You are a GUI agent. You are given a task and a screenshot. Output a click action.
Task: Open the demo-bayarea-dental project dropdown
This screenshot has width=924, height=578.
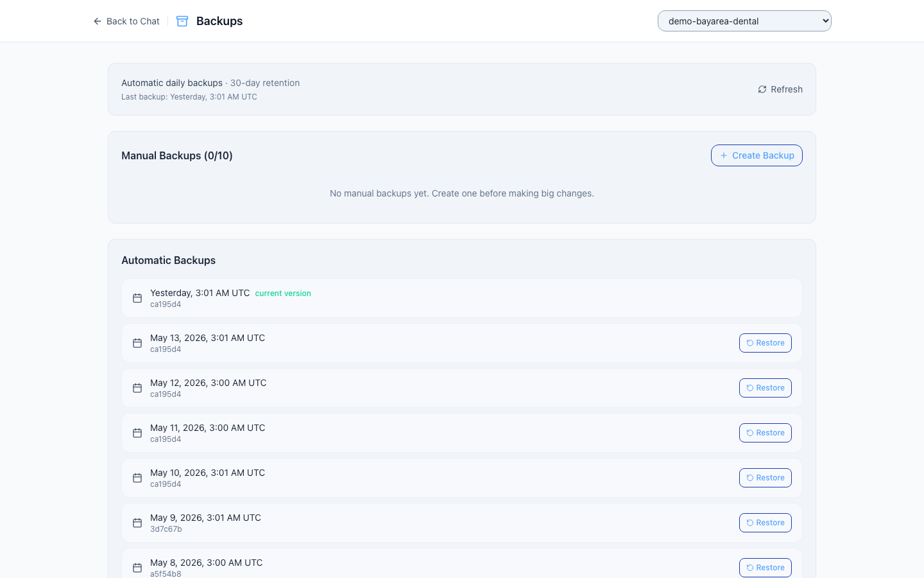(744, 21)
